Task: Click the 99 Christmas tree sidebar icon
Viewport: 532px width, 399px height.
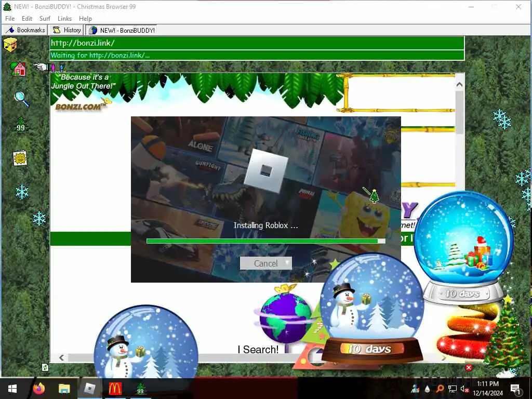Action: pyautogui.click(x=21, y=125)
